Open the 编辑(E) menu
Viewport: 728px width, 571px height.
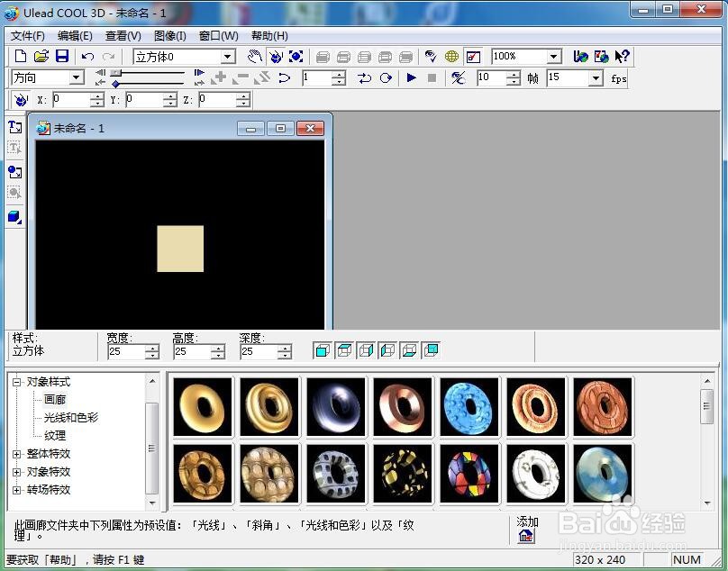click(x=75, y=36)
